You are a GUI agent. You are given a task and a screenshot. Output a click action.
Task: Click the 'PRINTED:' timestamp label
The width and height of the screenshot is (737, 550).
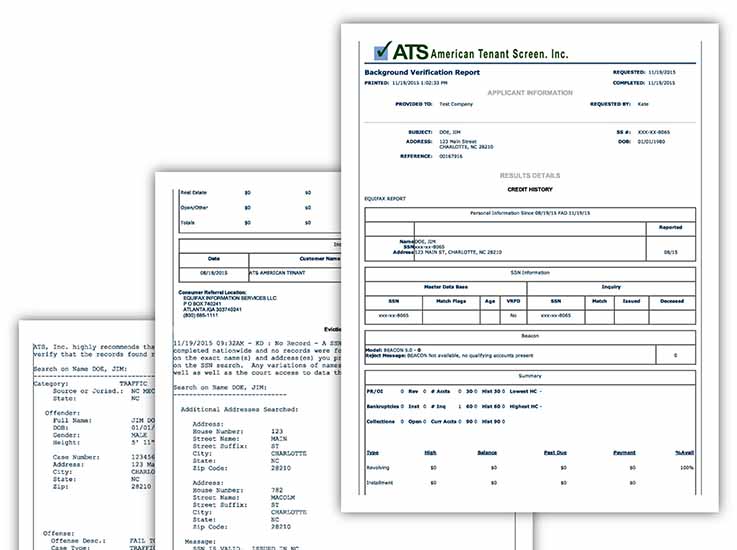click(376, 83)
